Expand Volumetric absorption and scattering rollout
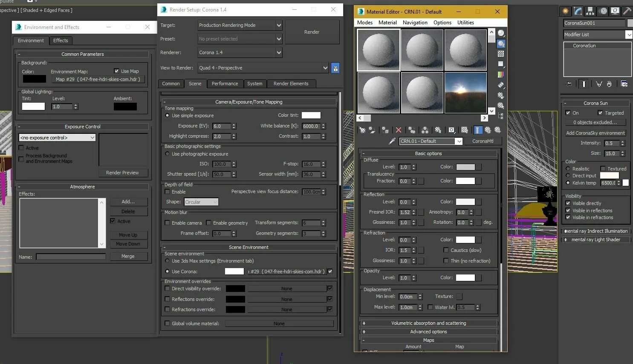The width and height of the screenshot is (633, 364). 429,323
